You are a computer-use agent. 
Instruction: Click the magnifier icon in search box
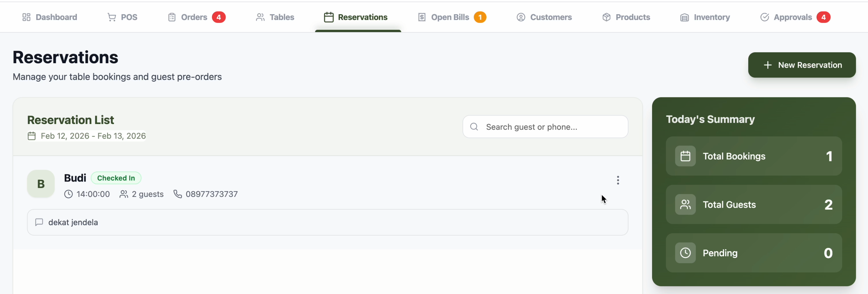tap(474, 127)
